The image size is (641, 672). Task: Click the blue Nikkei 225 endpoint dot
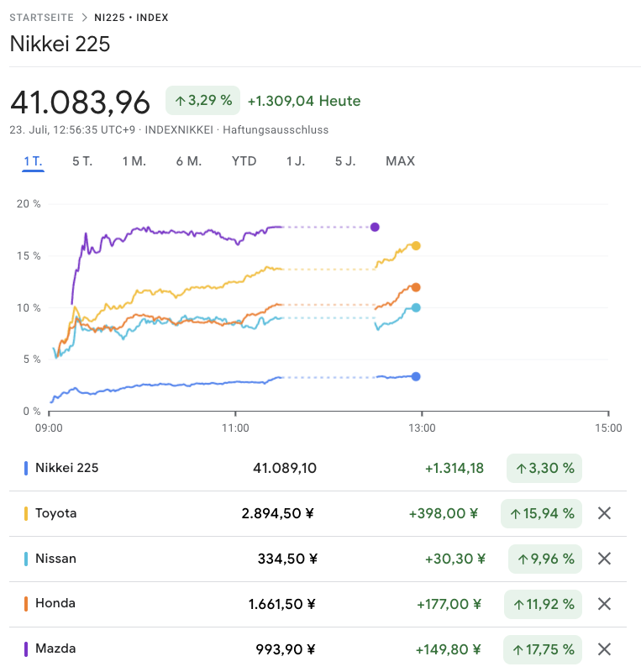point(416,376)
